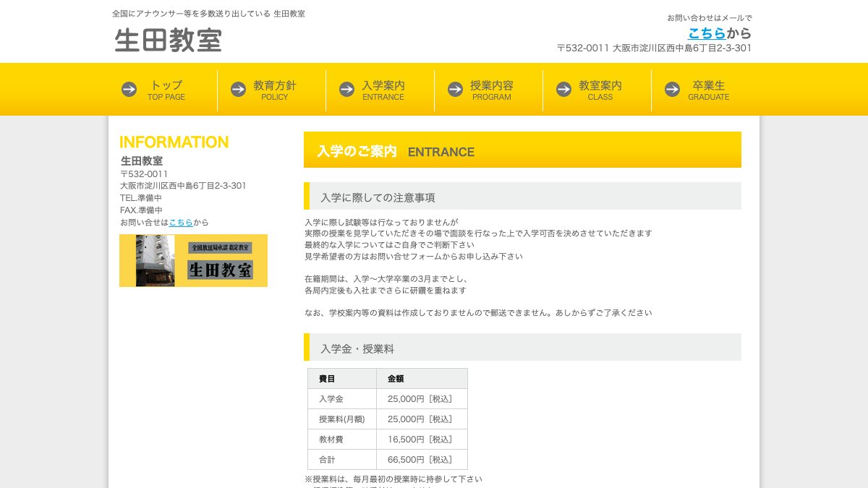Click the 授業料(月額) table cell

click(342, 419)
